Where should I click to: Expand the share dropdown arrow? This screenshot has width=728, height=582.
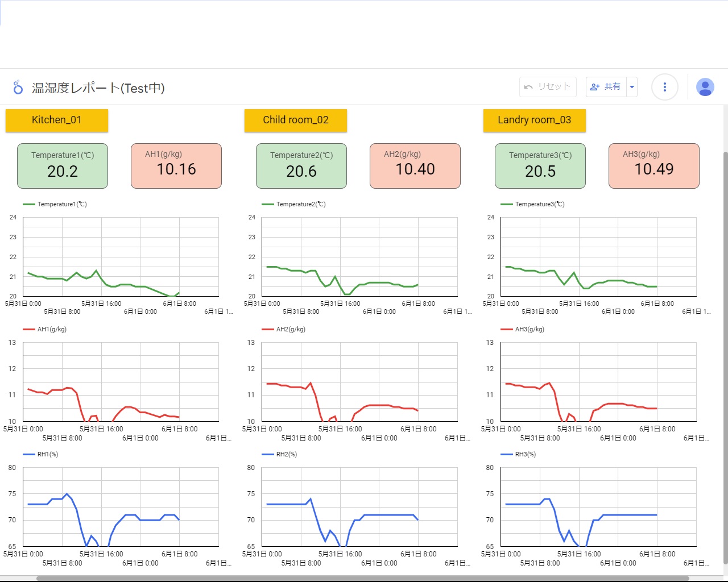pyautogui.click(x=632, y=87)
